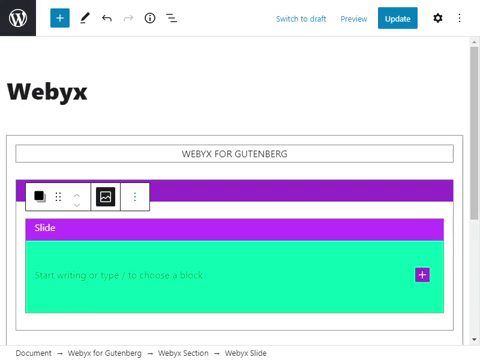This screenshot has width=480, height=360.
Task: Click the purple plus add block button
Action: (422, 275)
